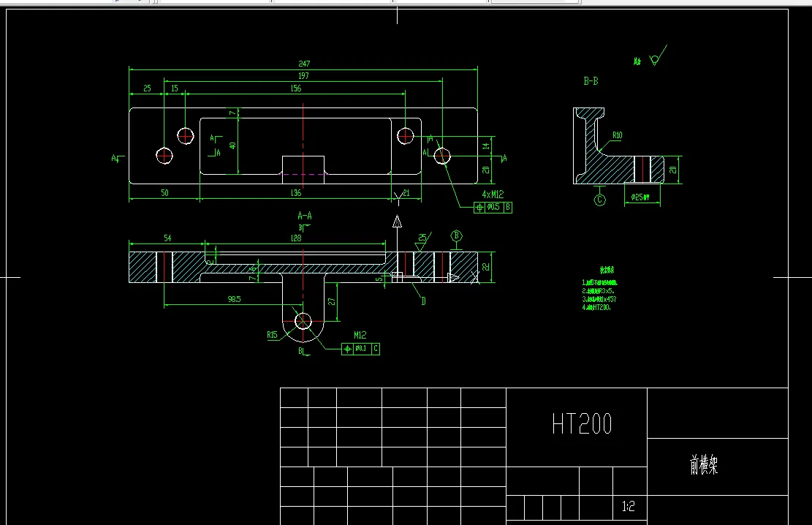Select technical note line 4 mentioning HT200

[x=596, y=307]
